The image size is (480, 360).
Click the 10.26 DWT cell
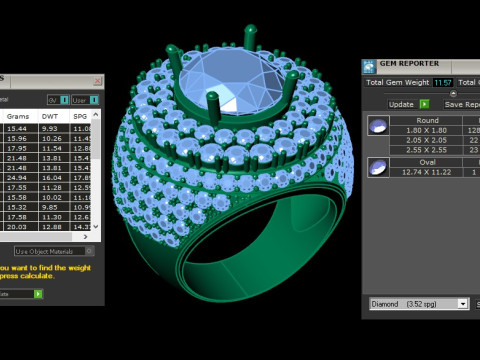[x=54, y=138]
